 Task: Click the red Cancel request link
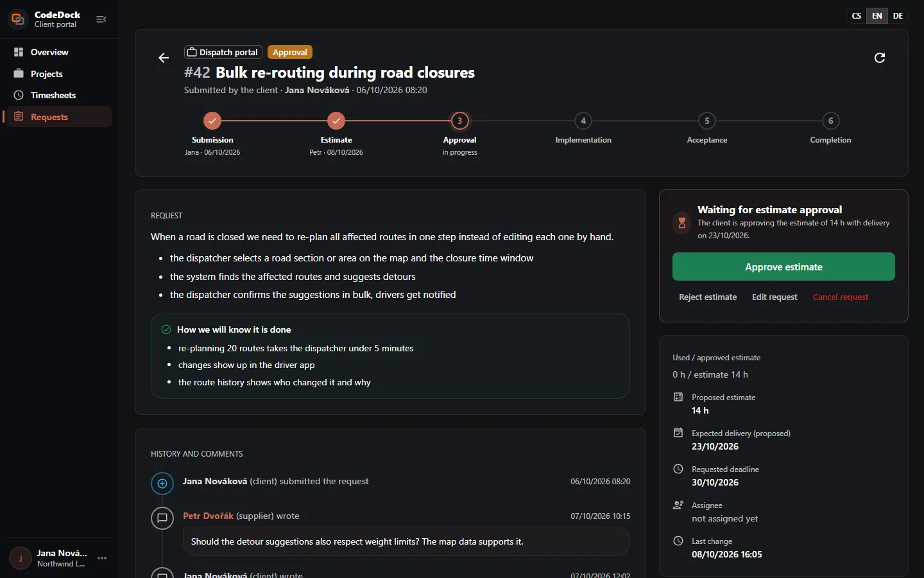pyautogui.click(x=841, y=297)
